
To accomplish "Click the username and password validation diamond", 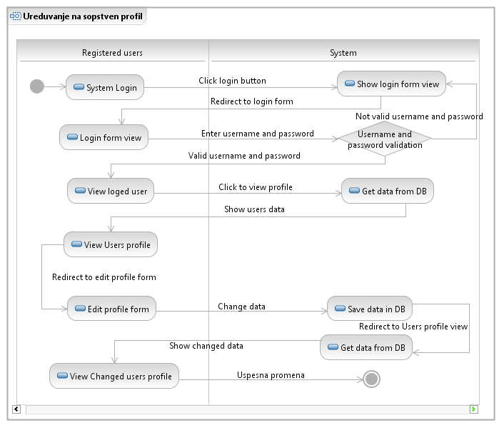I will coord(385,139).
